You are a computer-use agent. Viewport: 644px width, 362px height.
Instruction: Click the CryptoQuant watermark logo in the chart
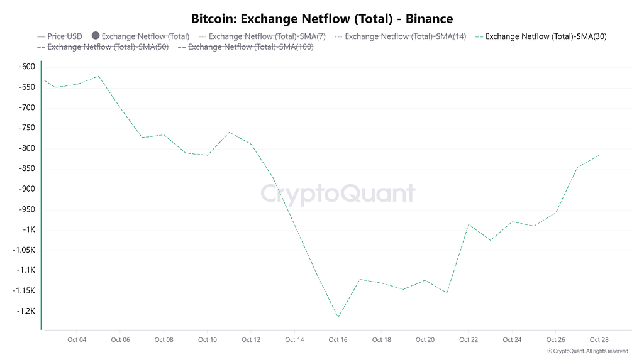(338, 193)
